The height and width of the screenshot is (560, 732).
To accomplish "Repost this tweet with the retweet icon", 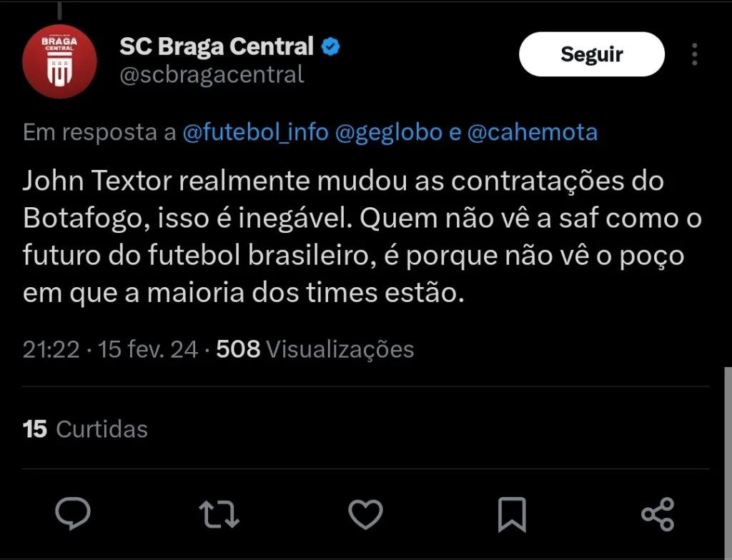I will pyautogui.click(x=219, y=514).
